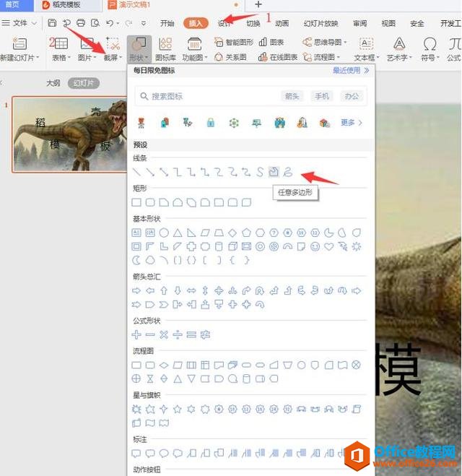Image resolution: width=462 pixels, height=476 pixels.
Task: Click the padlock icon in daily free icons
Action: pyautogui.click(x=211, y=123)
